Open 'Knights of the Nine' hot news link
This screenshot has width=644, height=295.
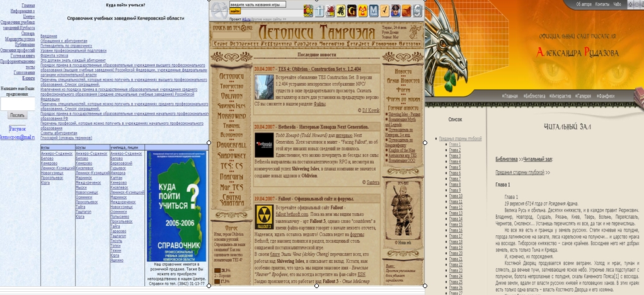click(x=401, y=151)
